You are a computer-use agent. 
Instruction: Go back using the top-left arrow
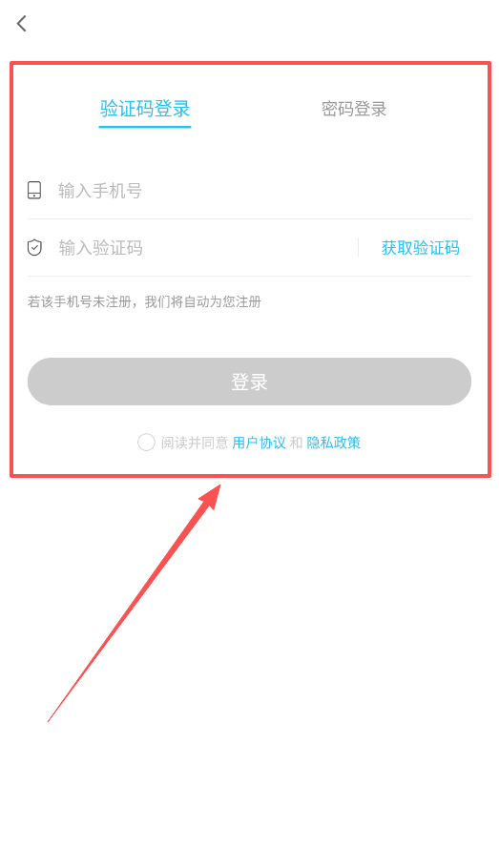pos(22,23)
